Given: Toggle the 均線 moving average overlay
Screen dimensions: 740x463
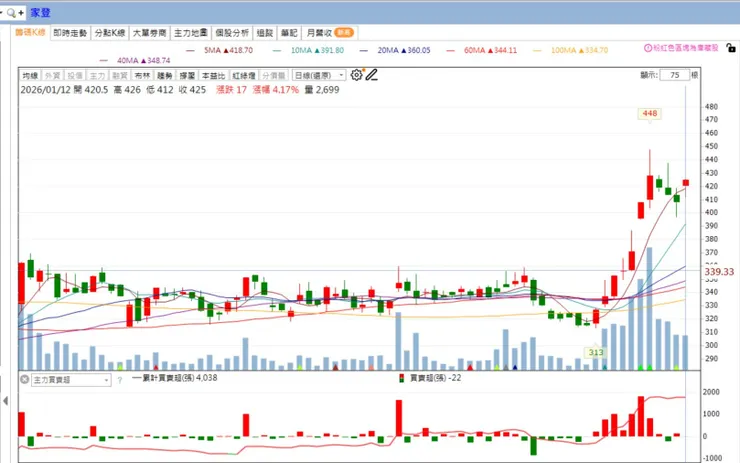Looking at the screenshot, I should 30,76.
